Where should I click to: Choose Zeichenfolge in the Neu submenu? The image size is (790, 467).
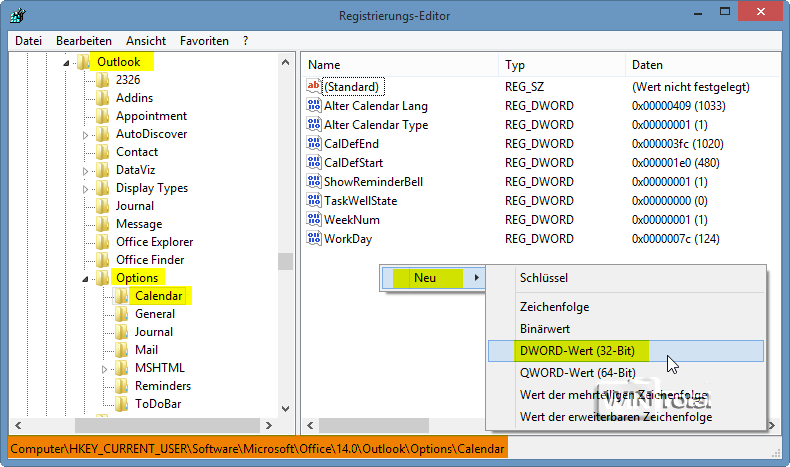point(626,307)
